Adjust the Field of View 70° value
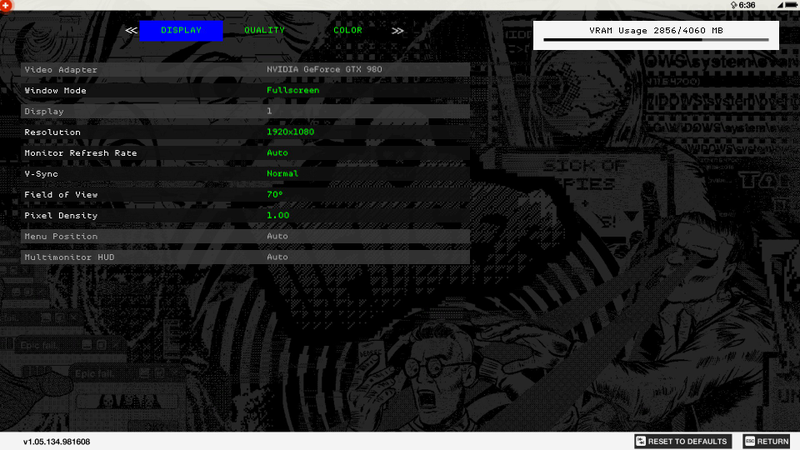The height and width of the screenshot is (450, 800). [x=274, y=194]
